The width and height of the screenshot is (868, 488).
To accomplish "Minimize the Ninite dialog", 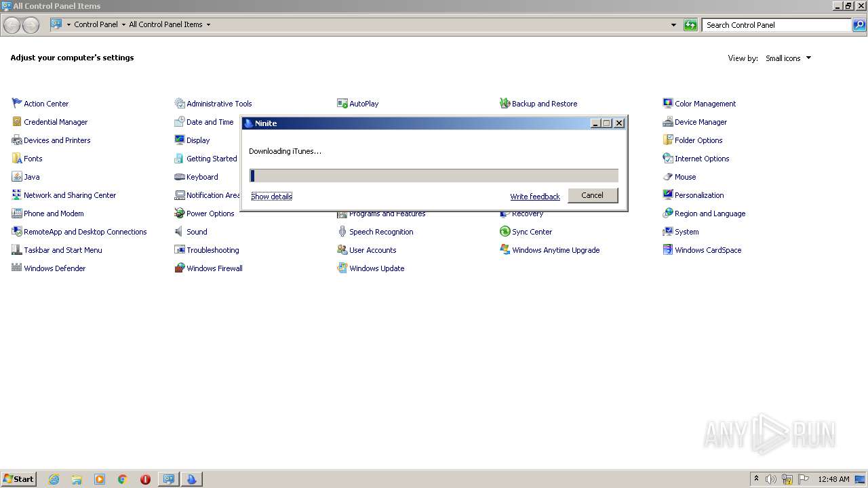I will (x=595, y=123).
